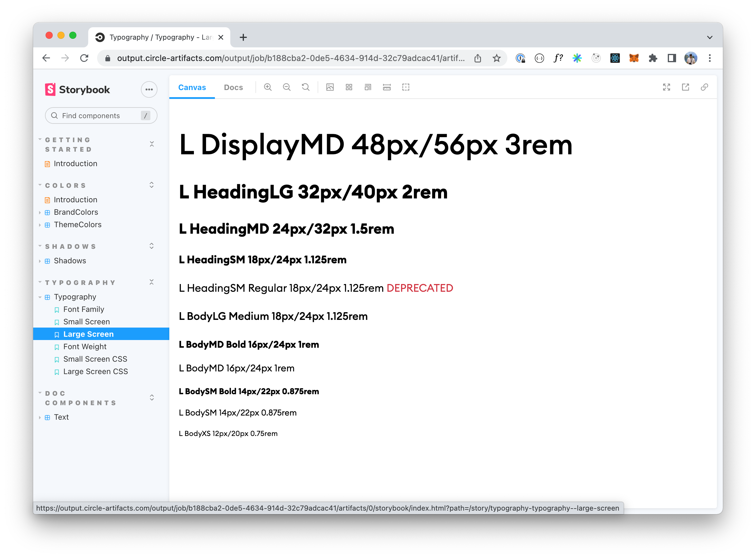Enable the measure ruler tool
The width and height of the screenshot is (756, 558).
coord(387,87)
